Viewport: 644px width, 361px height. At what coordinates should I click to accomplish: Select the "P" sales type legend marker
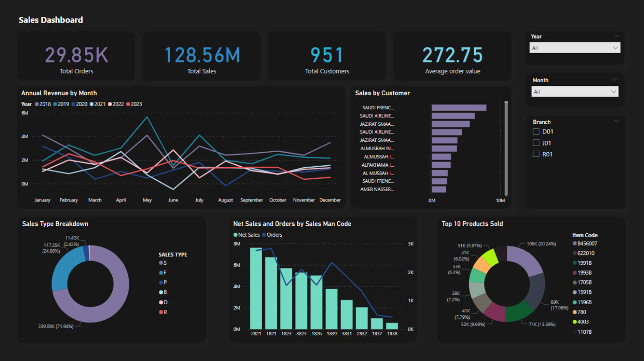pos(162,282)
